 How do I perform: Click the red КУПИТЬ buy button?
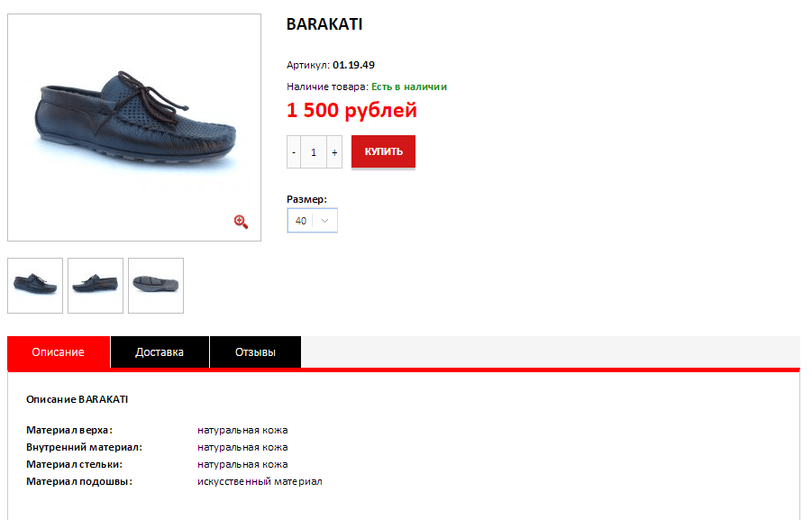pos(383,151)
